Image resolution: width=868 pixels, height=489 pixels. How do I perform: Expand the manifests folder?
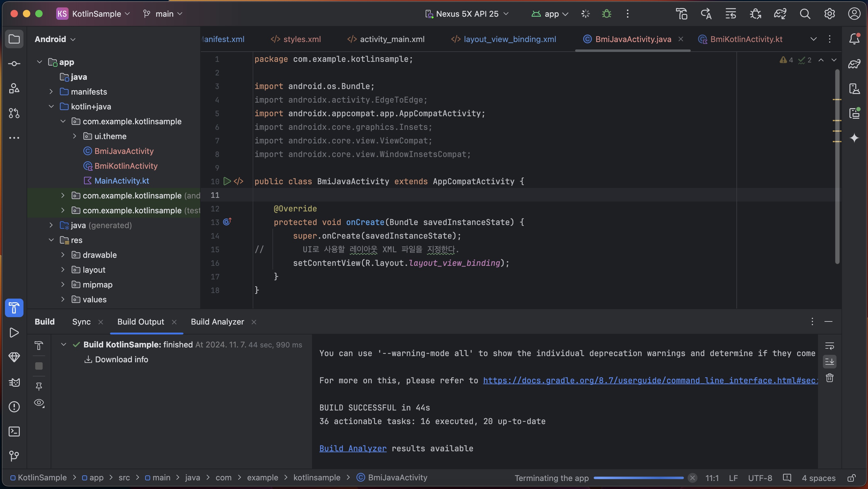pyautogui.click(x=51, y=92)
